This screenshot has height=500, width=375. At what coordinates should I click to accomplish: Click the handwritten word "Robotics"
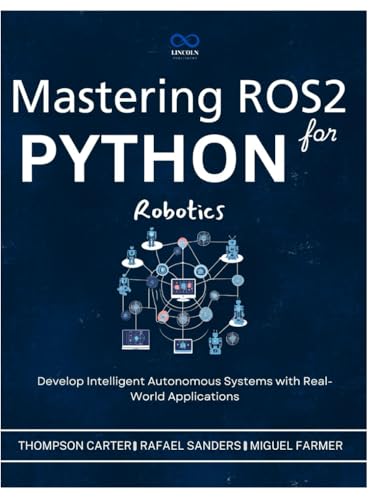[179, 211]
